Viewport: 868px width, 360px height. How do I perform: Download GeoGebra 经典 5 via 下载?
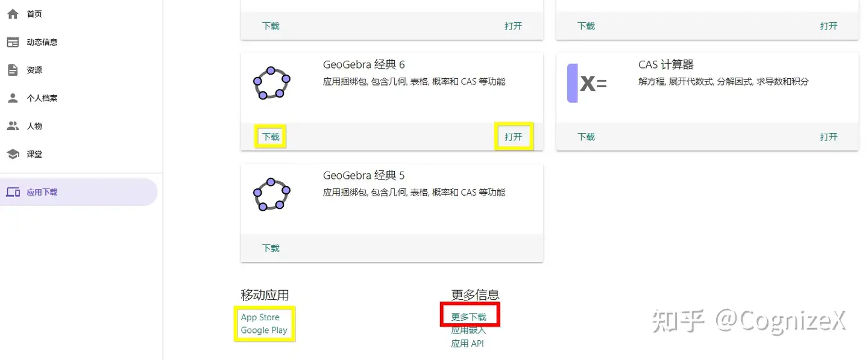tap(271, 248)
